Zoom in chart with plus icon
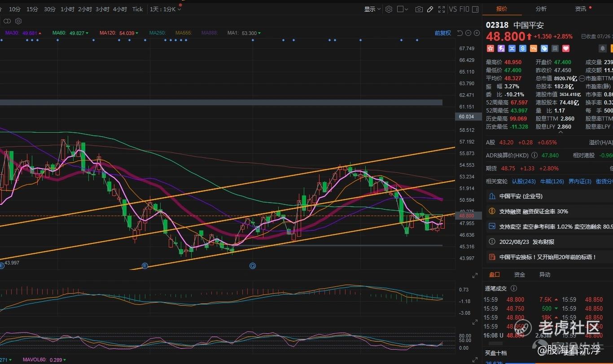 (x=477, y=33)
